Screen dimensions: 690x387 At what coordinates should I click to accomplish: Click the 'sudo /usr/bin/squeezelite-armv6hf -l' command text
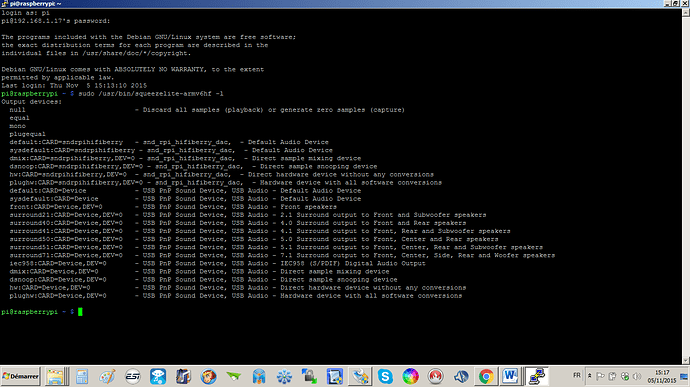[151, 94]
